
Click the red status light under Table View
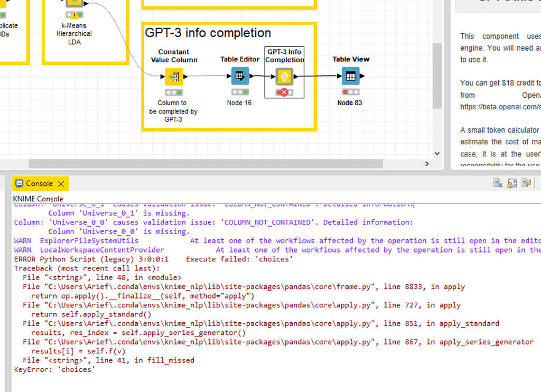coord(346,92)
